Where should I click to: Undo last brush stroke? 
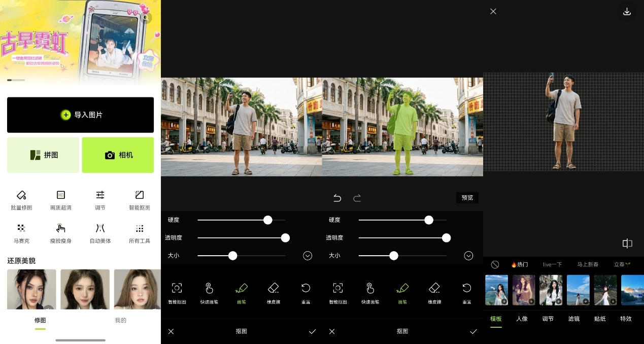[337, 198]
